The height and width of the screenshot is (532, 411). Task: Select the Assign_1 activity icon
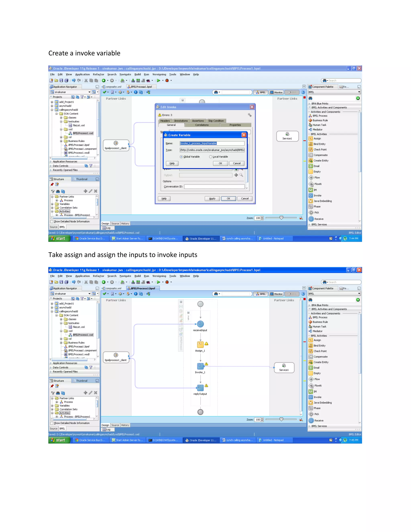200,344
